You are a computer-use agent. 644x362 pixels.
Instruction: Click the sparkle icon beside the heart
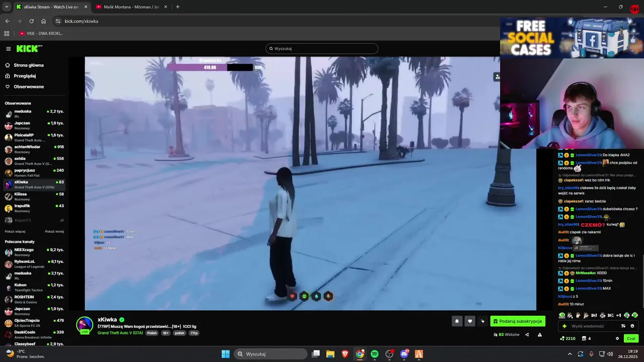pos(482,321)
